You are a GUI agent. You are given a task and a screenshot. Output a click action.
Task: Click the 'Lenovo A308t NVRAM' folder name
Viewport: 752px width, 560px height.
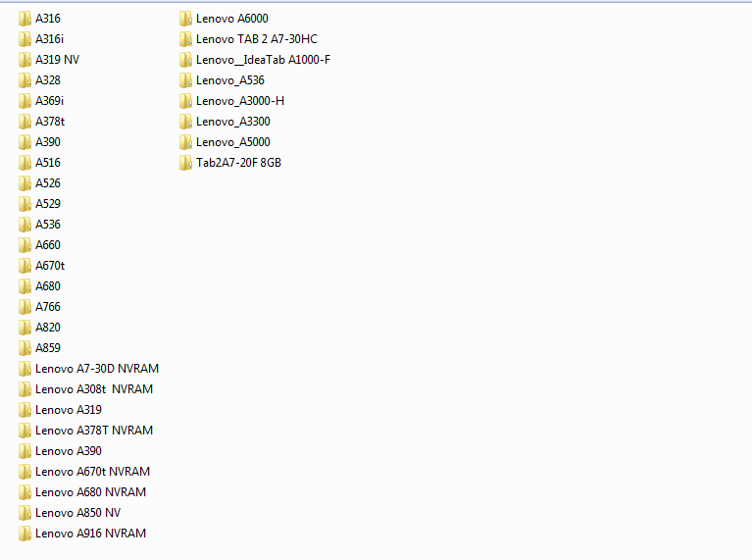tap(94, 389)
